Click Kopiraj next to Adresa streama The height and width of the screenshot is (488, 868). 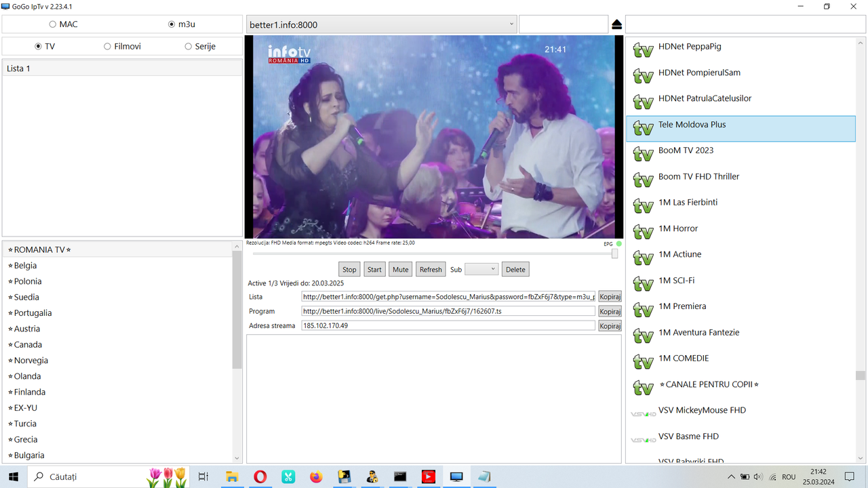610,326
